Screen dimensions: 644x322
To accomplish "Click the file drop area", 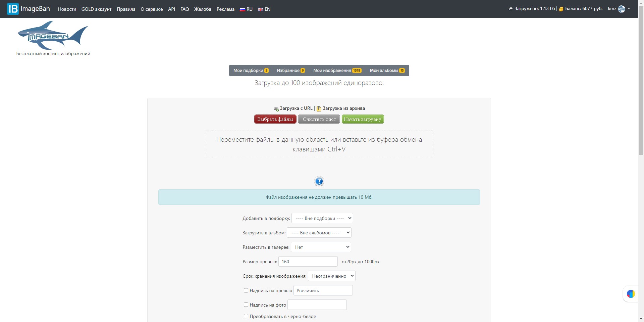I will coord(319,144).
